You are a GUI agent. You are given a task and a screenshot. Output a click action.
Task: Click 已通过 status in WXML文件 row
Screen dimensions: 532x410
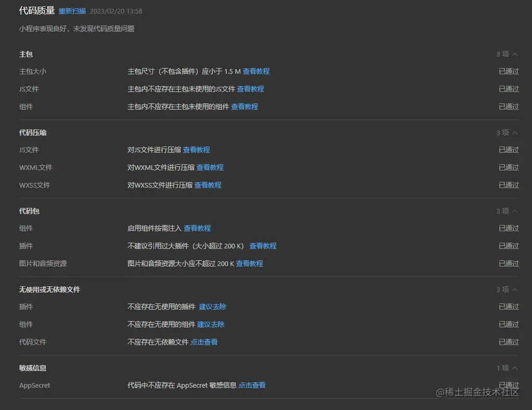coord(509,167)
